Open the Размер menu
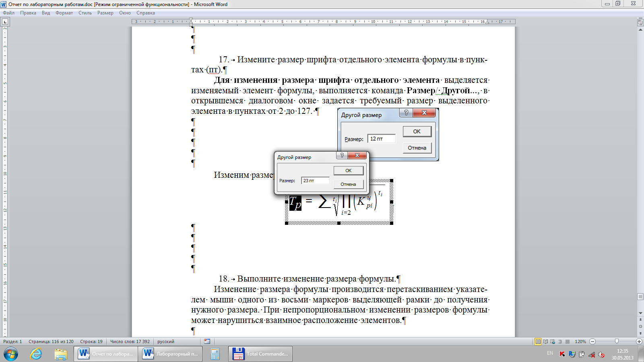This screenshot has width=644, height=362. 105,13
